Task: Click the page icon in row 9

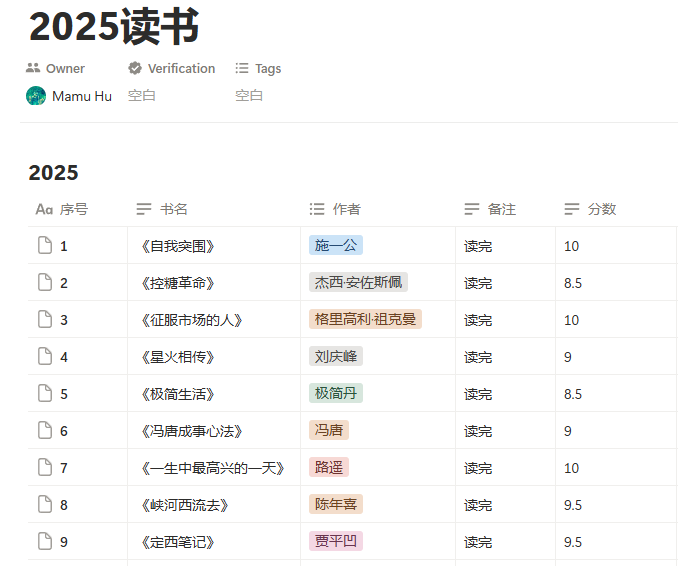Action: point(44,542)
